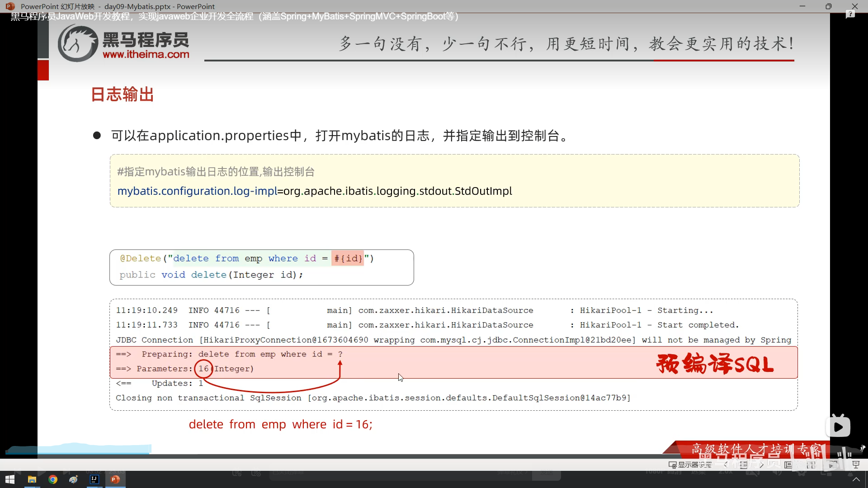Click the question mark icon at top right
The height and width of the screenshot is (488, 868).
pos(850,14)
